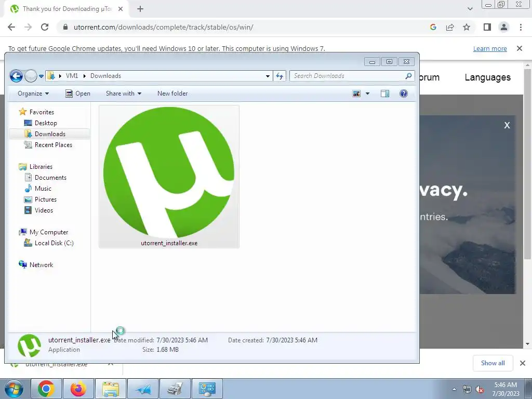
Task: Open Recent Places
Action: click(54, 145)
